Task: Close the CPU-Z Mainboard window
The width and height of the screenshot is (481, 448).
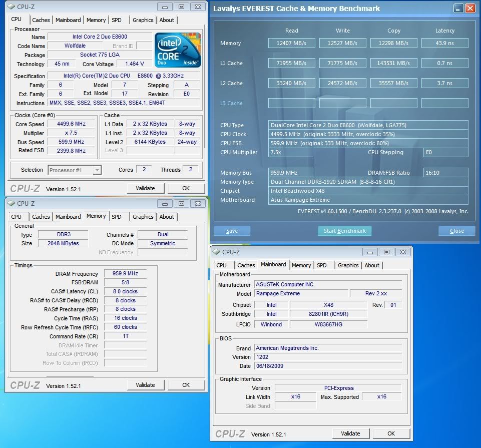Action: [x=403, y=252]
